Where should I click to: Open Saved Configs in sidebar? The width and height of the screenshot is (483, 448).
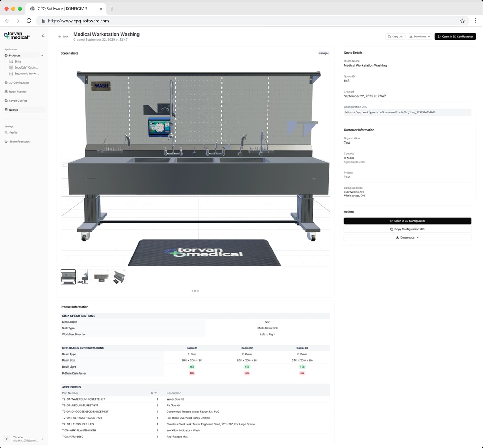coord(18,101)
